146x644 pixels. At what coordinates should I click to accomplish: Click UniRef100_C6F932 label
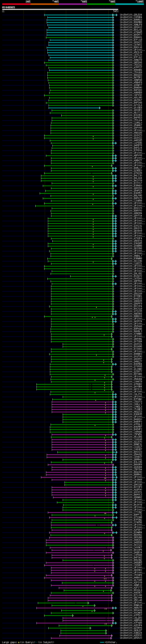[x=131, y=95]
